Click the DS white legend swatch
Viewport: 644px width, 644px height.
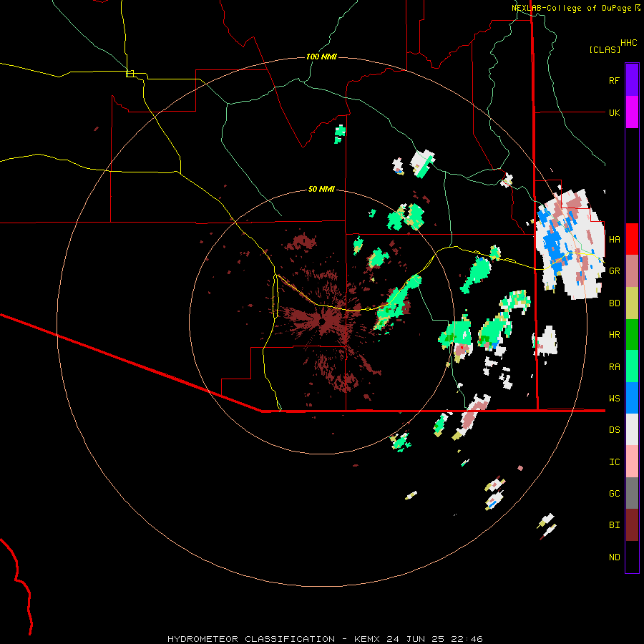click(x=632, y=429)
